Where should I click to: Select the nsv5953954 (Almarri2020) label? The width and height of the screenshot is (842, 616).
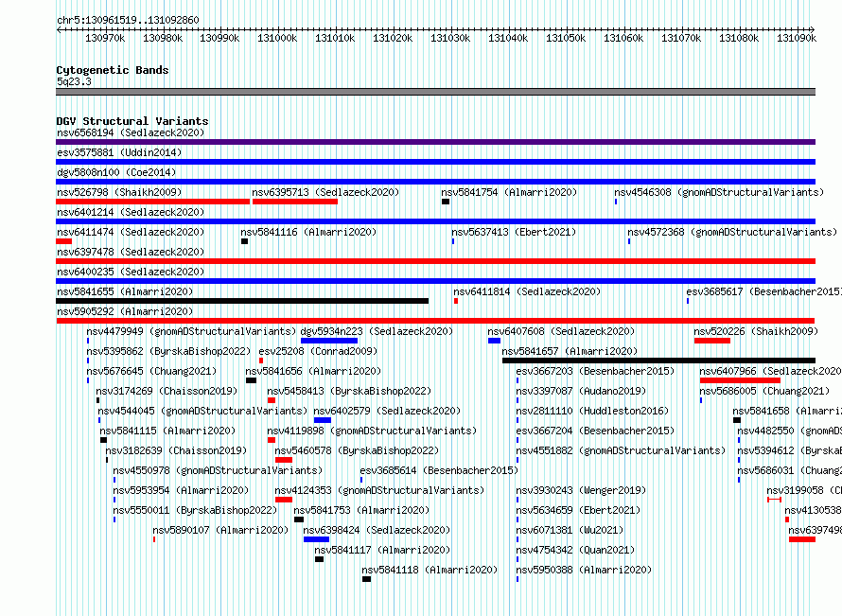coord(181,490)
